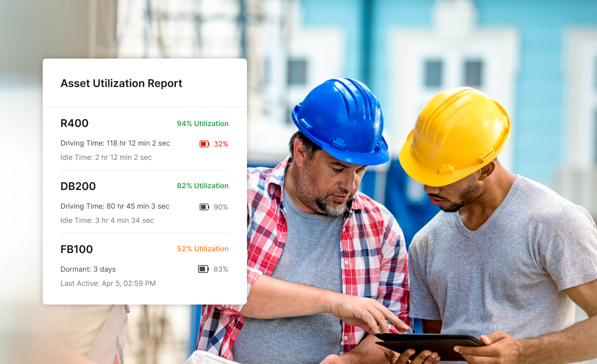Select the FB100 83% battery reading
597x364 pixels.
(x=221, y=269)
